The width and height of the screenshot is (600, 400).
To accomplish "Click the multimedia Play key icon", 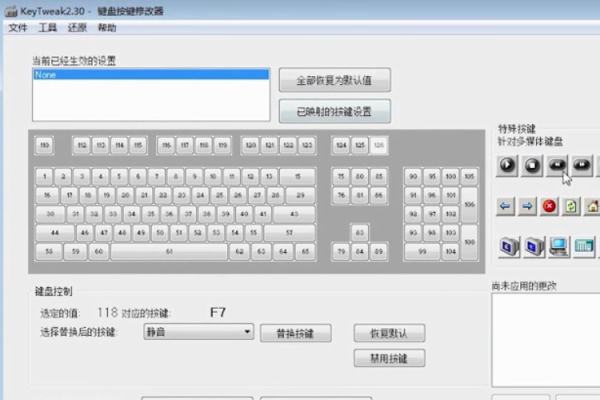I will [x=508, y=165].
